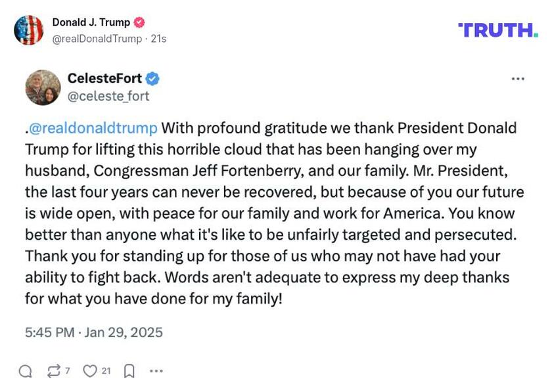
Task: Open the quoted post's options via the ellipsis
Action: (517, 78)
